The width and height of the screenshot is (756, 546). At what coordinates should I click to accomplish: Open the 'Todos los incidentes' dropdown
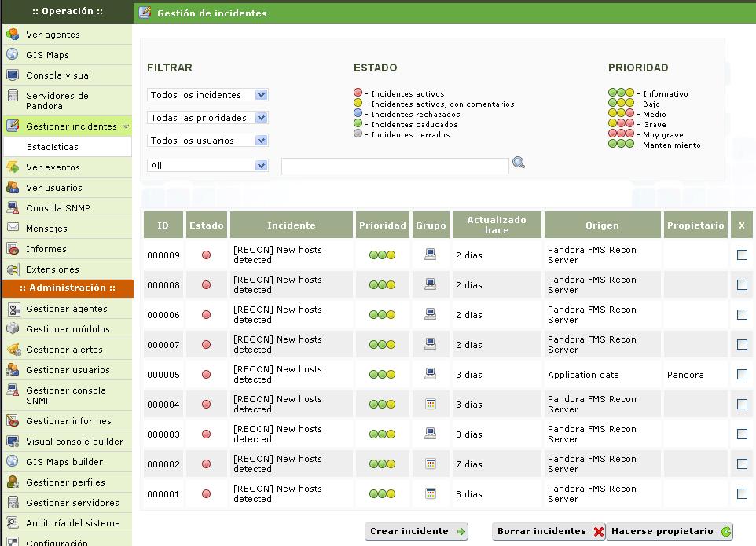click(x=207, y=95)
